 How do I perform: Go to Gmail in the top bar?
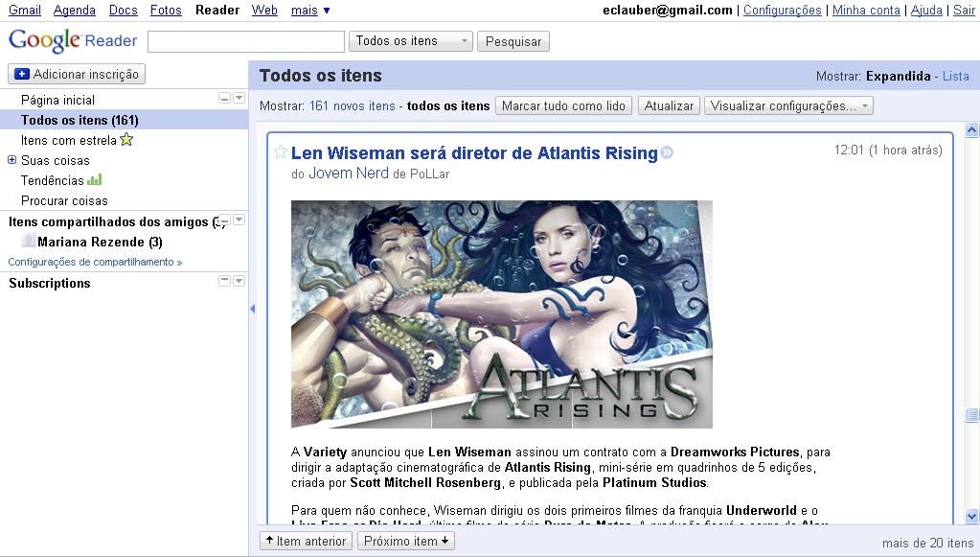[x=25, y=10]
